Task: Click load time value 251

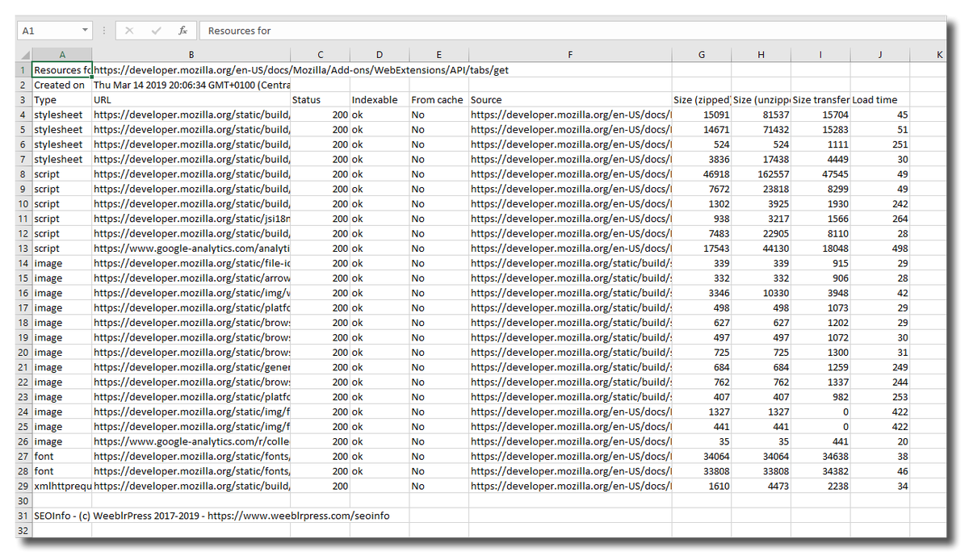Action: [x=880, y=144]
